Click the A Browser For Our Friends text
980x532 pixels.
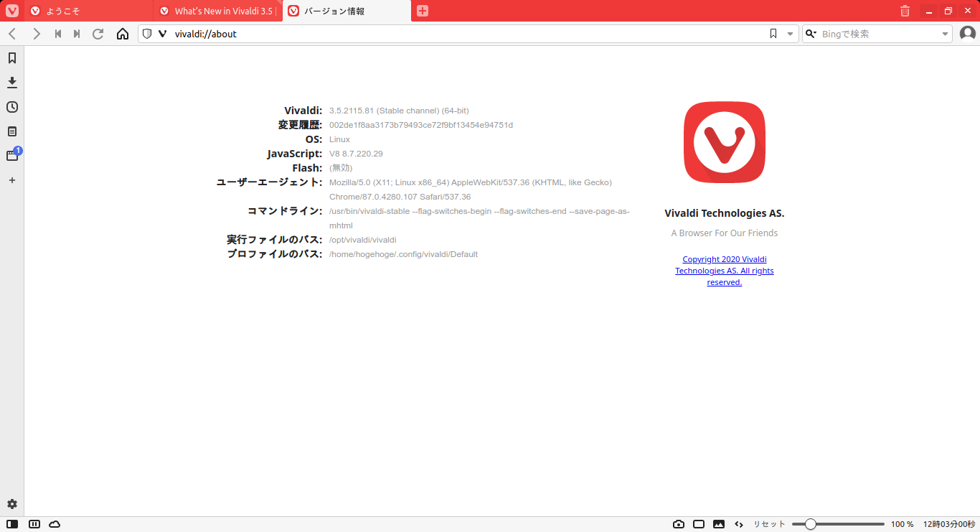point(725,233)
